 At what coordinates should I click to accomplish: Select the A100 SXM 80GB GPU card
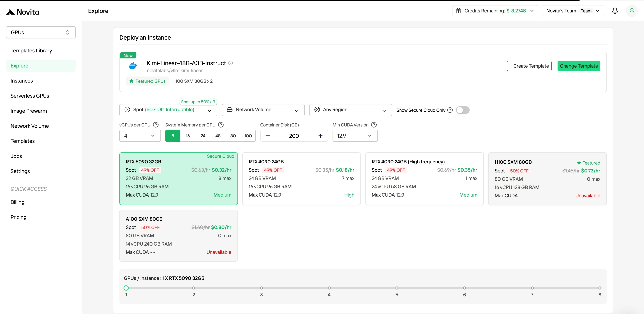point(179,235)
